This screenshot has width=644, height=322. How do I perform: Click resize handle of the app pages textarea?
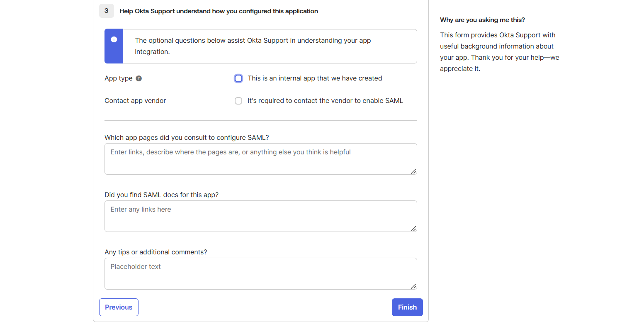413,171
